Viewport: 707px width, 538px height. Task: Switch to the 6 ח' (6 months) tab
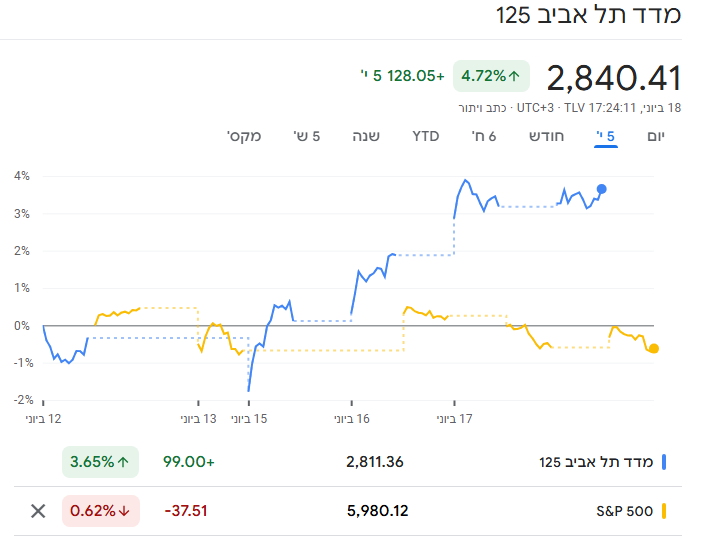(x=485, y=136)
